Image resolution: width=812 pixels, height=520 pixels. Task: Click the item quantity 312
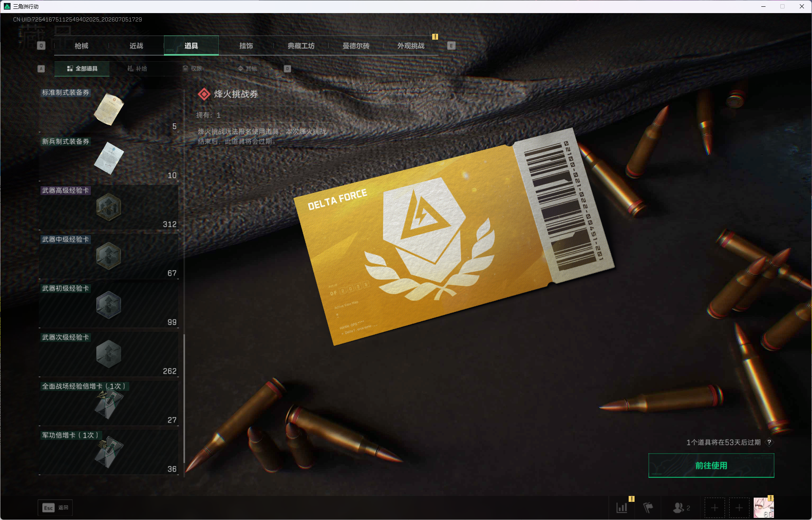point(170,224)
